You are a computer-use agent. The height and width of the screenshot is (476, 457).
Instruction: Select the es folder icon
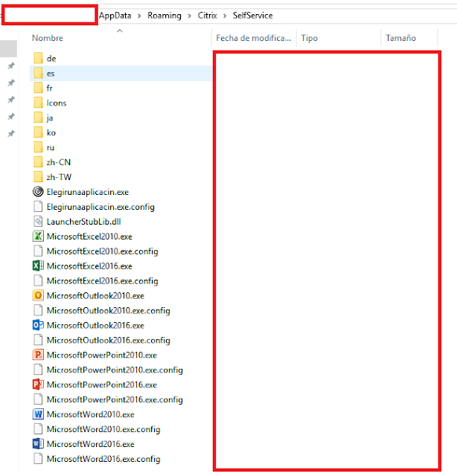tap(38, 73)
